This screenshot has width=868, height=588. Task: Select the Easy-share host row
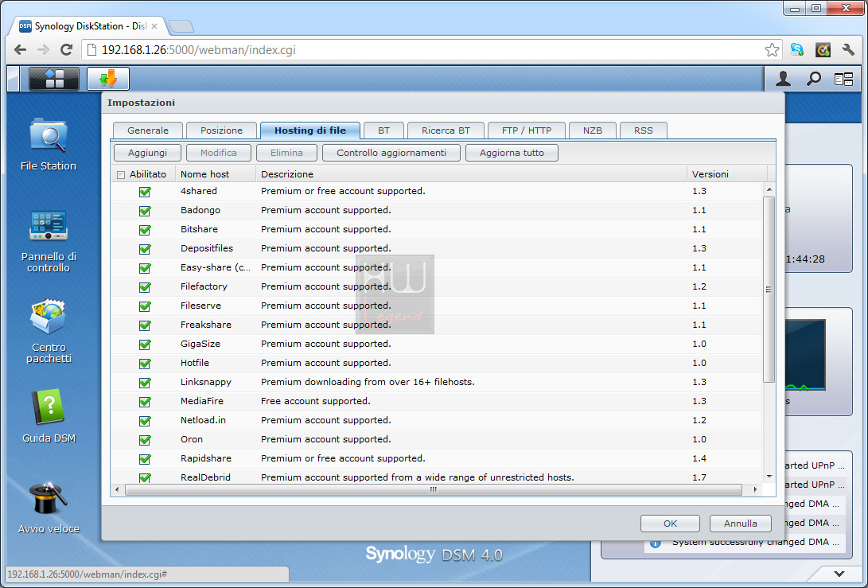437,268
